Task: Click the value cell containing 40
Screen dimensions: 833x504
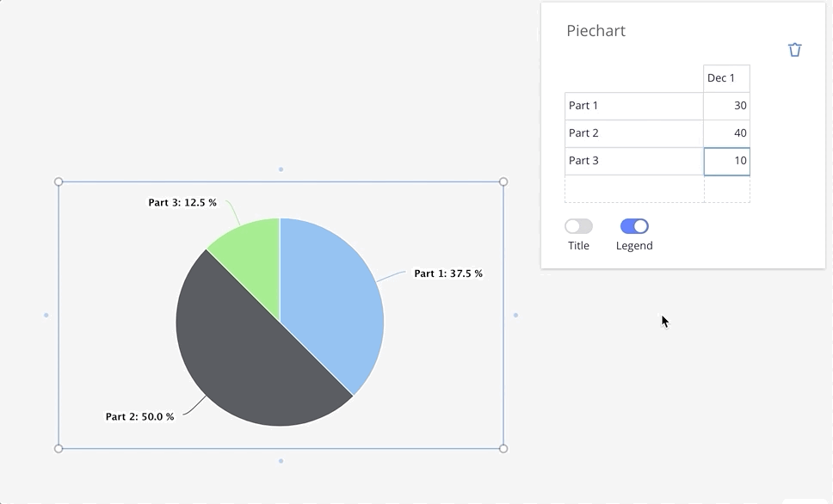Action: pos(726,133)
